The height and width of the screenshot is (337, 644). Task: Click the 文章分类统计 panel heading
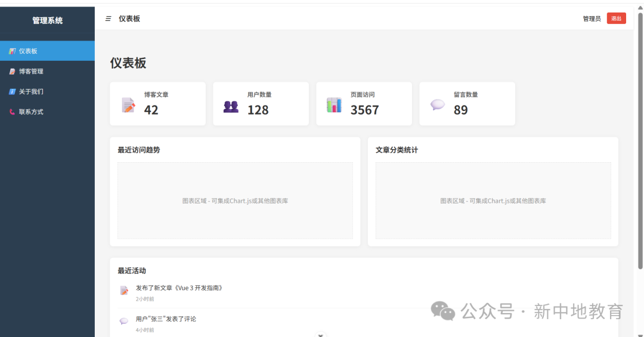pos(397,150)
